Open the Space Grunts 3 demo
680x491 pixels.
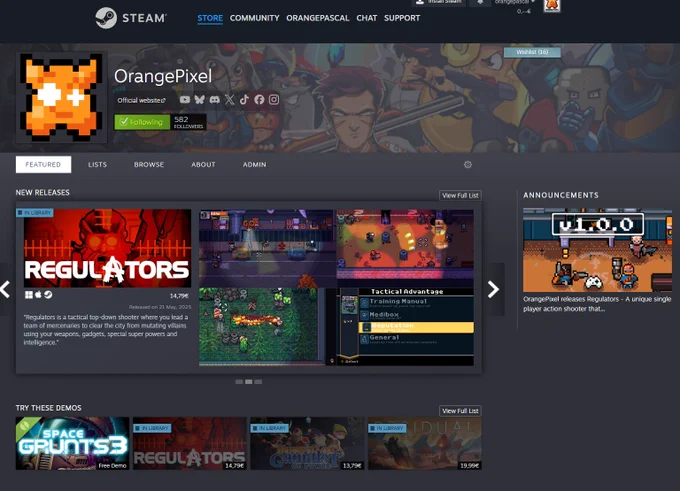coord(72,443)
